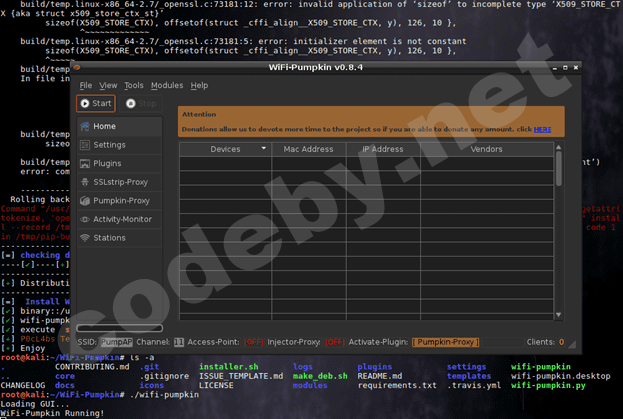Image resolution: width=623 pixels, height=419 pixels.
Task: Click the pumpkin app icon in title bar
Action: click(x=77, y=68)
